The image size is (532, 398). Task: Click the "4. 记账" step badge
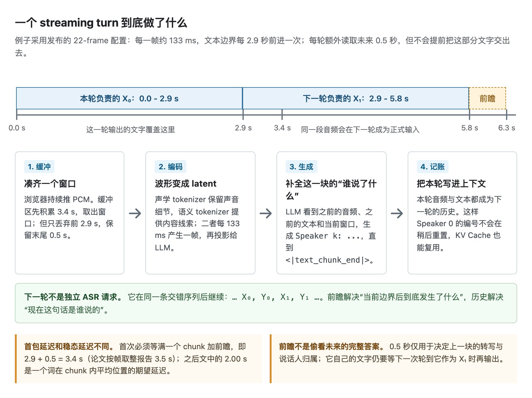(432, 167)
